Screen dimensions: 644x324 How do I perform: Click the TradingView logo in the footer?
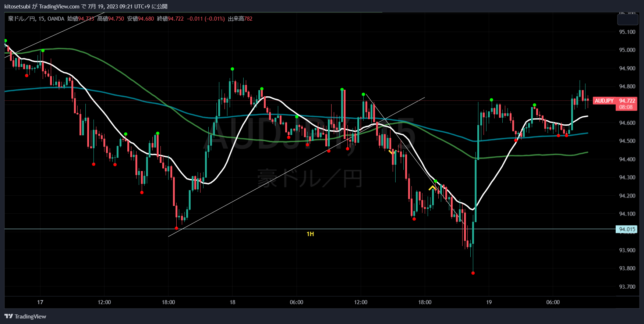[25, 316]
